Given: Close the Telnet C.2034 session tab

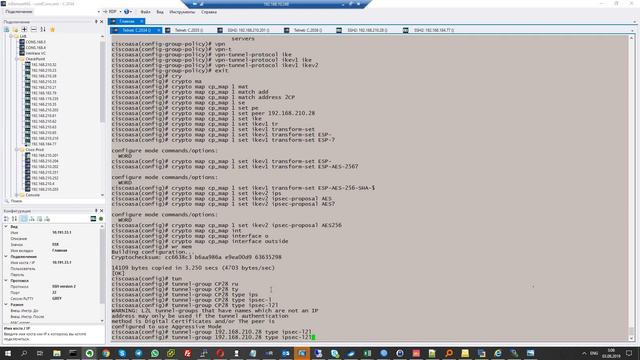Looking at the screenshot, I should pyautogui.click(x=159, y=30).
